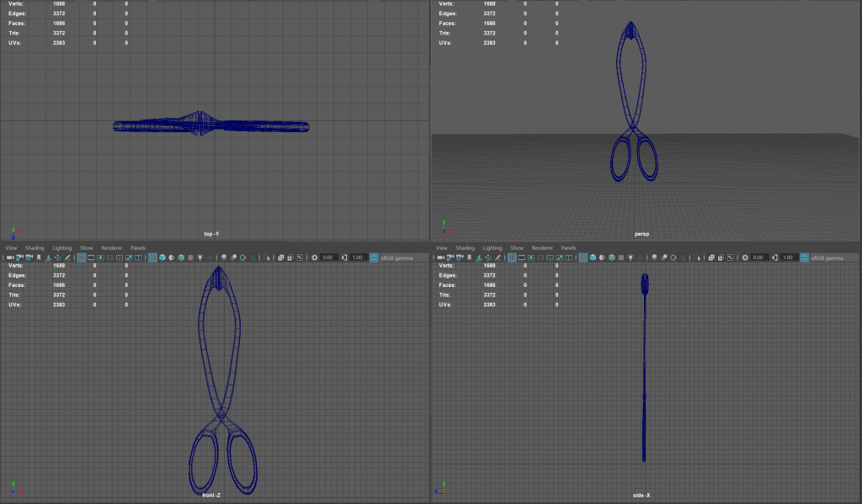Screen dimensions: 862x504
Task: Open the Show menu in front view
Action: [87, 248]
